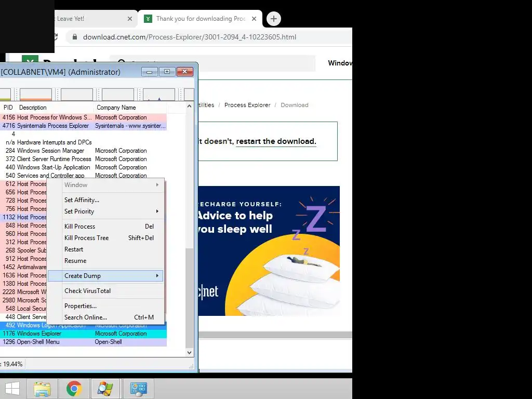The image size is (532, 399).
Task: Open the Process Explorer breadcrumb link
Action: (247, 105)
